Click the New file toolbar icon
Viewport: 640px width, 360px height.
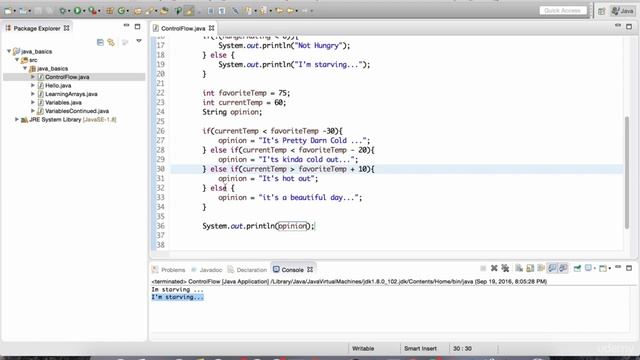point(8,11)
